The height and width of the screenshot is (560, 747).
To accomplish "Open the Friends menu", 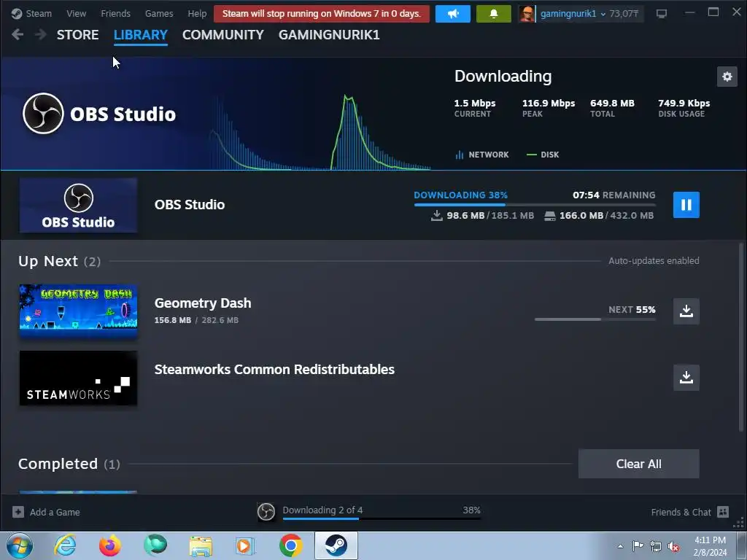I will point(115,13).
